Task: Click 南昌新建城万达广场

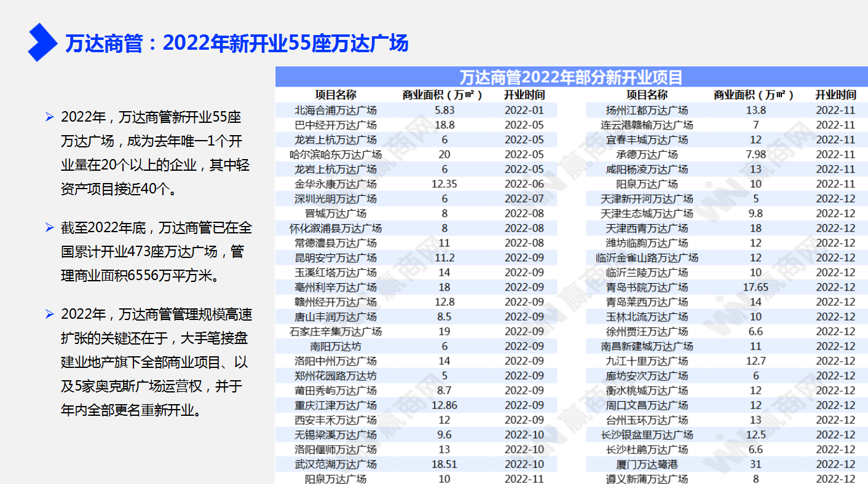Action: [x=647, y=346]
